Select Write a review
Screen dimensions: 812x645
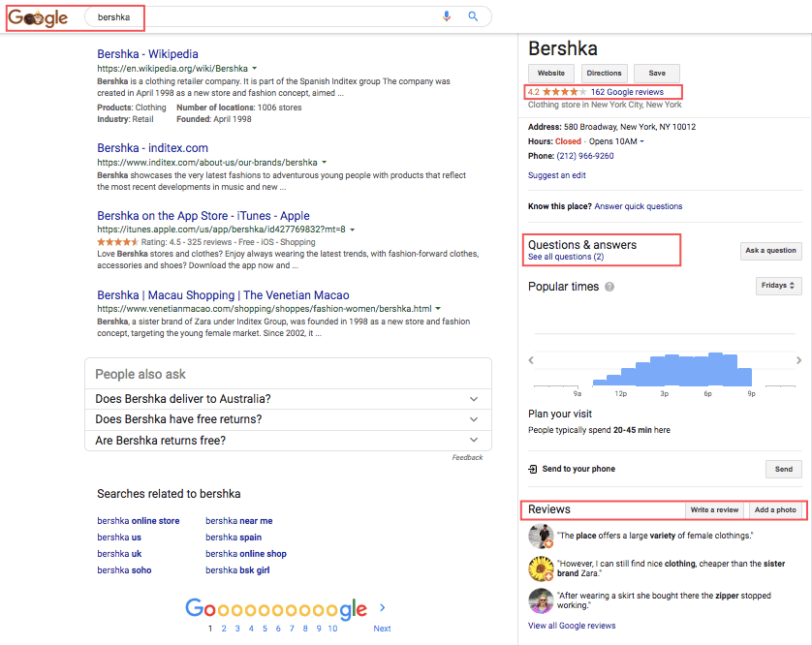(x=714, y=509)
